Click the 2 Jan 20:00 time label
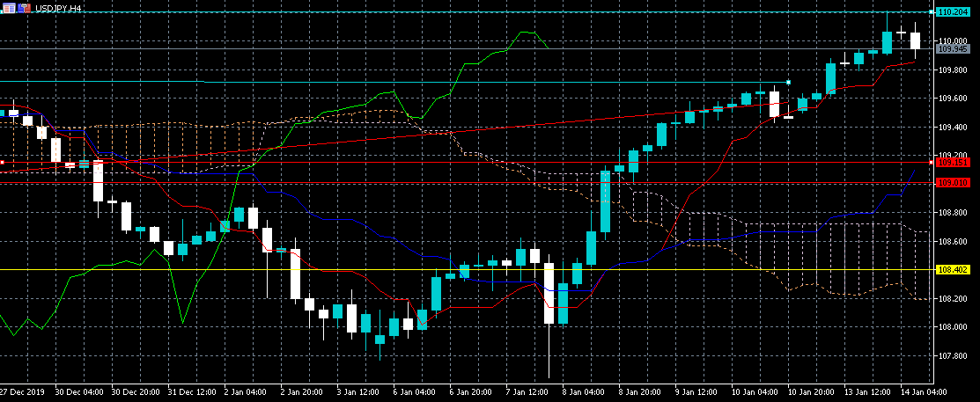980x402 pixels. (300, 394)
